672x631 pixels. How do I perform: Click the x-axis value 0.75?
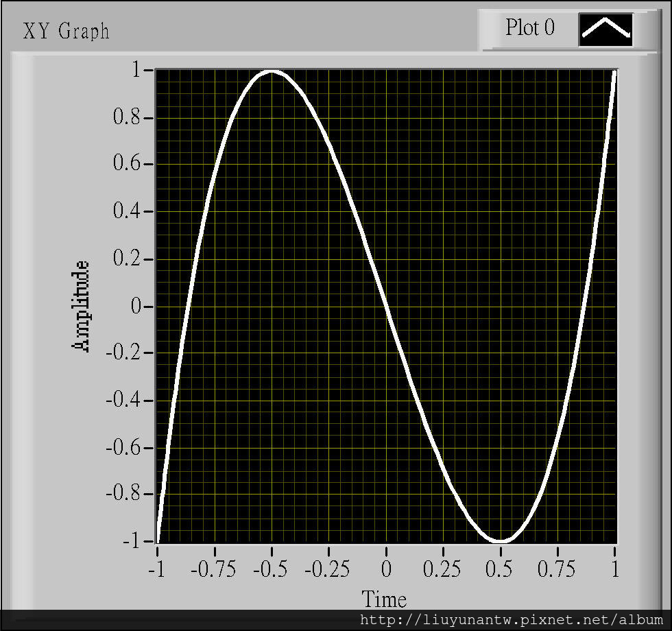click(556, 569)
